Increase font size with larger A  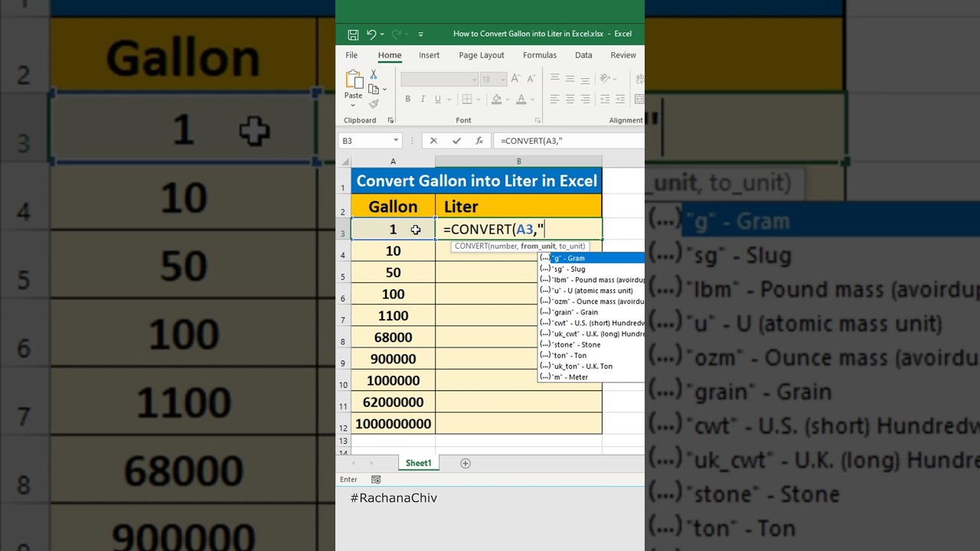515,78
